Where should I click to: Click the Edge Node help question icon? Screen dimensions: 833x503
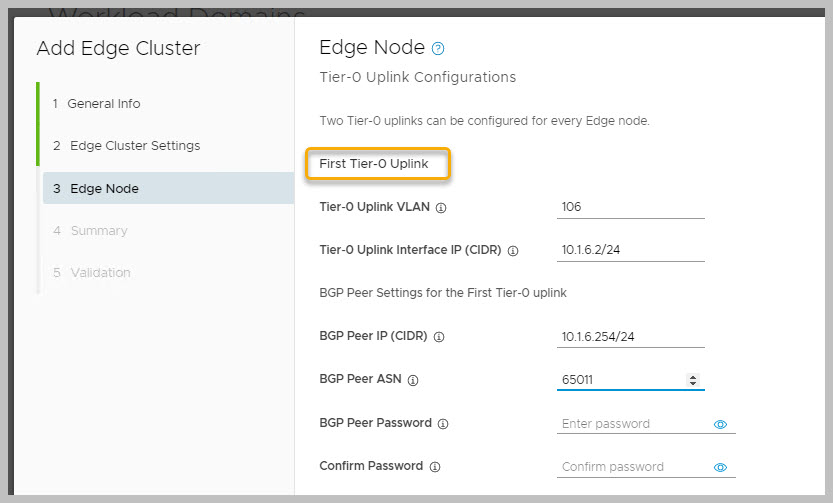438,48
